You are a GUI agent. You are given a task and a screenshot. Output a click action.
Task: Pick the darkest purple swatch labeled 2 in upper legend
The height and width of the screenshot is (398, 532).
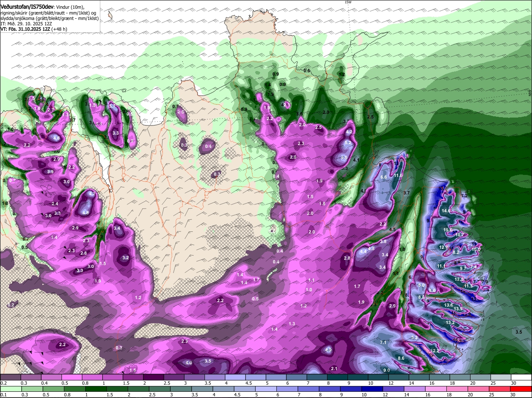click(x=153, y=377)
